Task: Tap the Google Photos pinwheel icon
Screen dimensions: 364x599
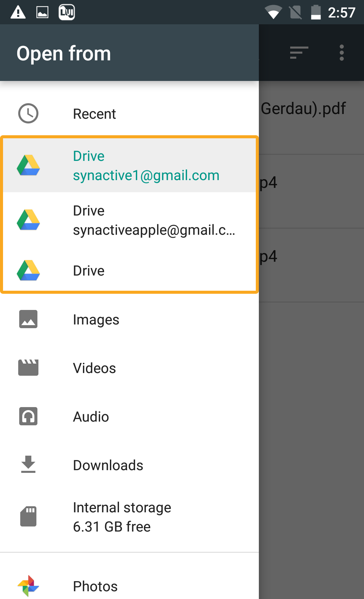Action: pos(28,586)
